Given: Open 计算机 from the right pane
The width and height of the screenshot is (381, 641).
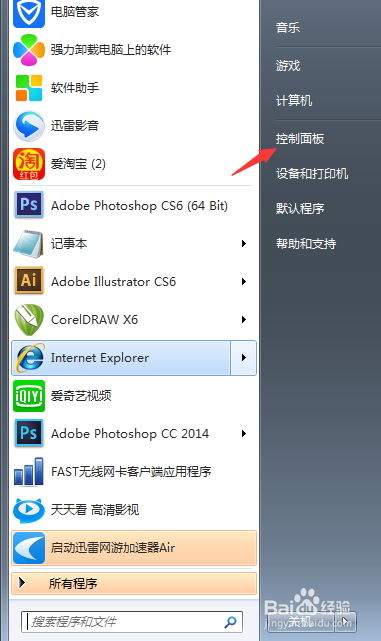Looking at the screenshot, I should [x=294, y=101].
